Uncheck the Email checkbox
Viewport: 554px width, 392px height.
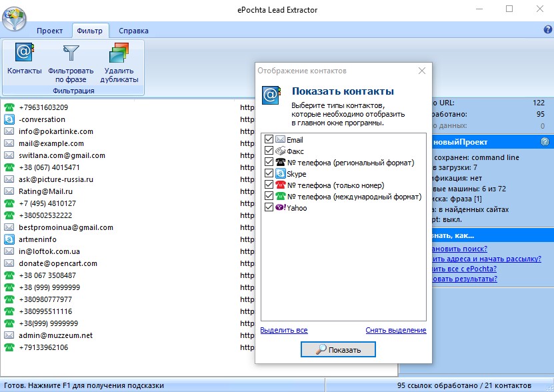click(x=269, y=139)
